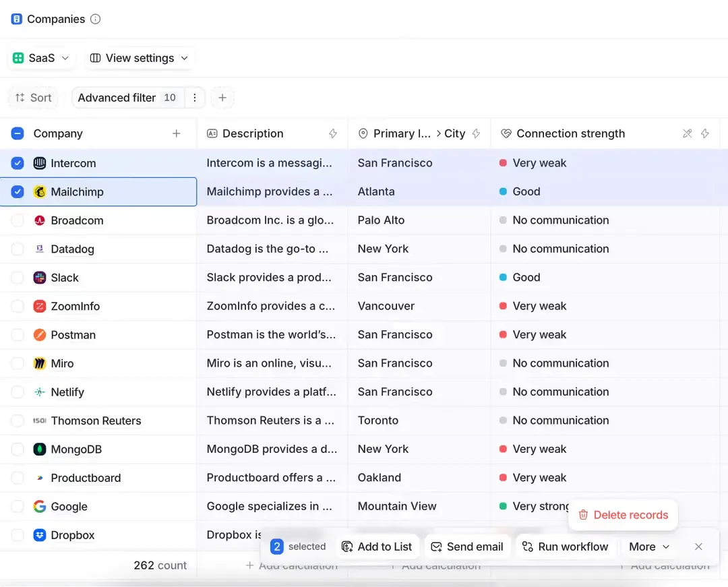Viewport: 728px width, 587px height.
Task: Open the SaaS view dropdown
Action: click(41, 58)
